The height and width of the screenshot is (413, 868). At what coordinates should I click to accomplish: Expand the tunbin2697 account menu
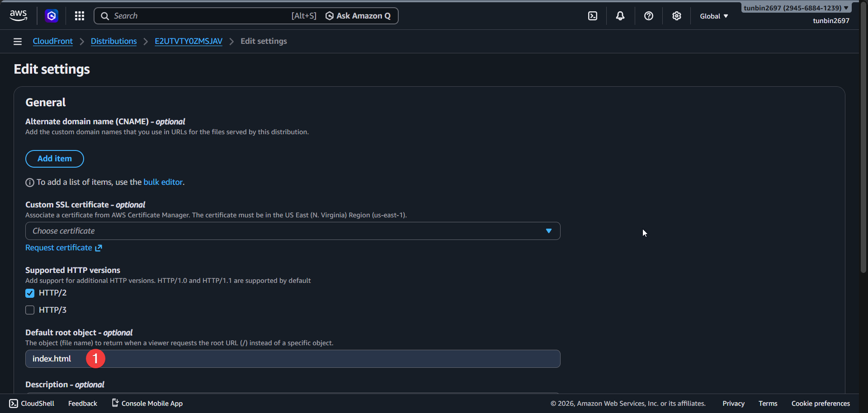795,8
